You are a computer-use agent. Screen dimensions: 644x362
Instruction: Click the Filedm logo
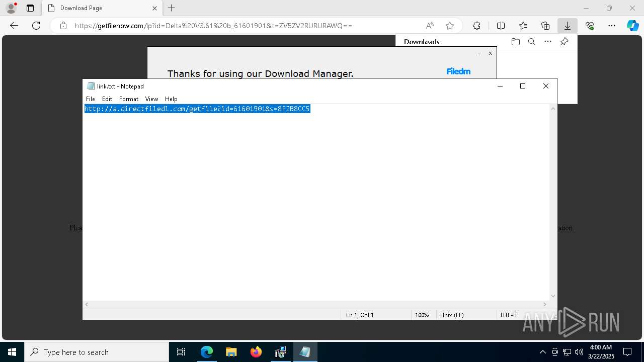point(458,71)
